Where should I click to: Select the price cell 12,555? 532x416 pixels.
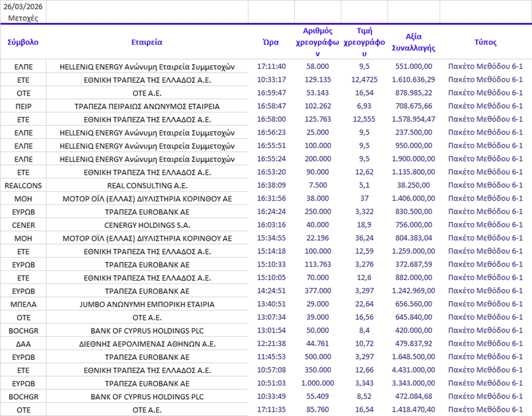pyautogui.click(x=364, y=120)
